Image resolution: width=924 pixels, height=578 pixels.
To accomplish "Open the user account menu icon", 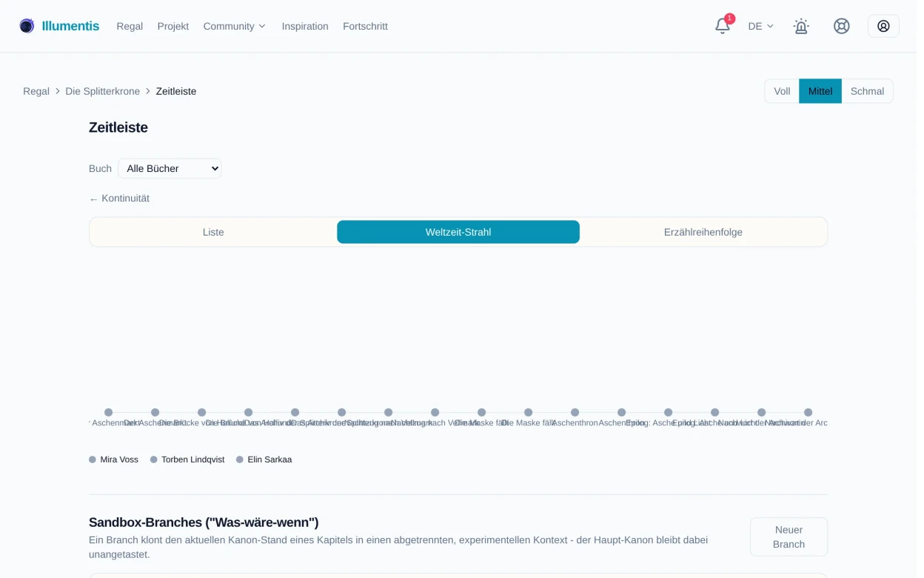I will click(883, 26).
